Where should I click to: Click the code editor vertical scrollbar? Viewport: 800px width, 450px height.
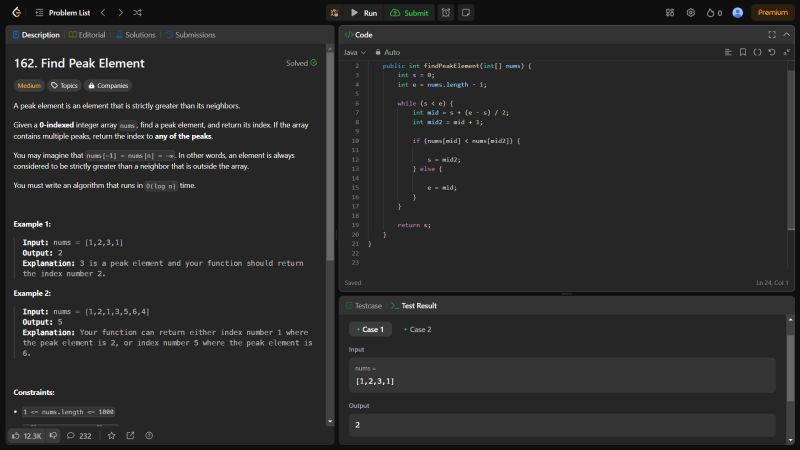[791, 151]
